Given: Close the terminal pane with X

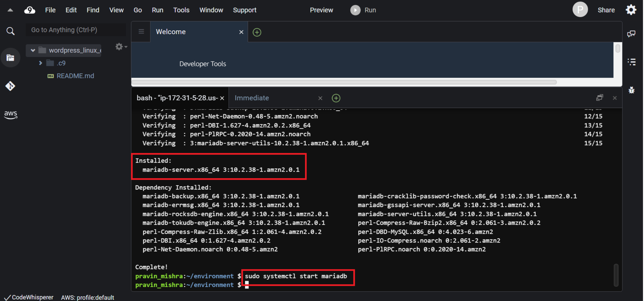Looking at the screenshot, I should coord(615,98).
